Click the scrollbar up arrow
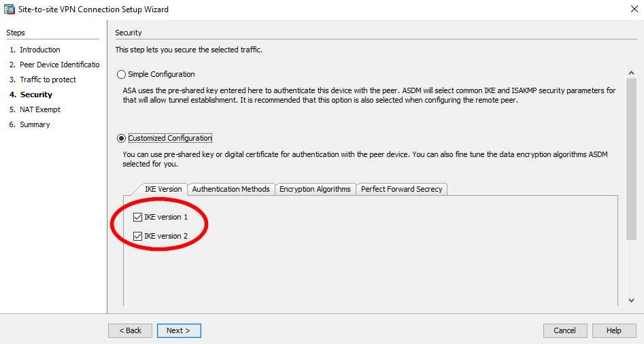The image size is (644, 344). point(631,73)
